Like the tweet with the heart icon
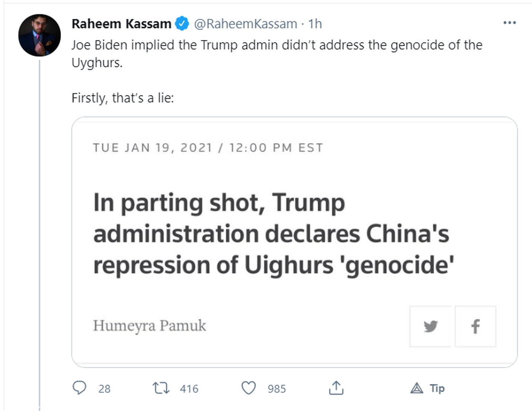 [249, 388]
